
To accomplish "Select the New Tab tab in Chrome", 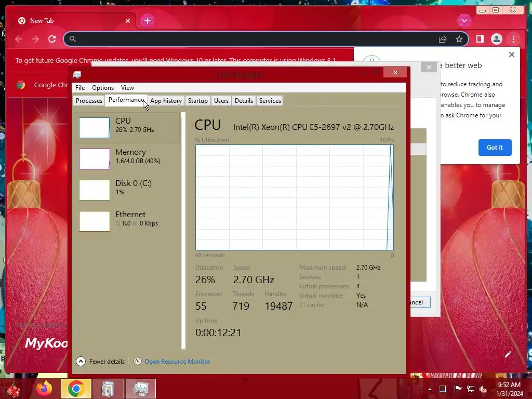I will [x=74, y=21].
